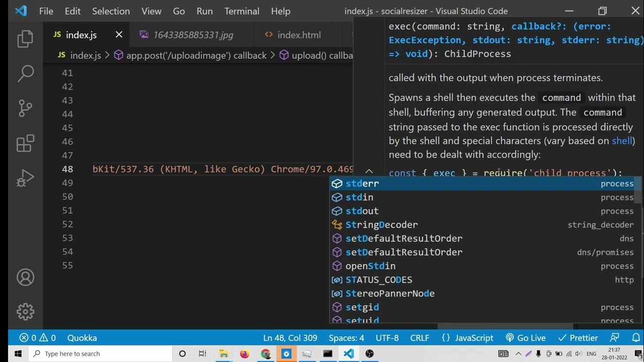The height and width of the screenshot is (362, 644).
Task: Select the stdout autocomplete suggestion
Action: click(x=362, y=211)
